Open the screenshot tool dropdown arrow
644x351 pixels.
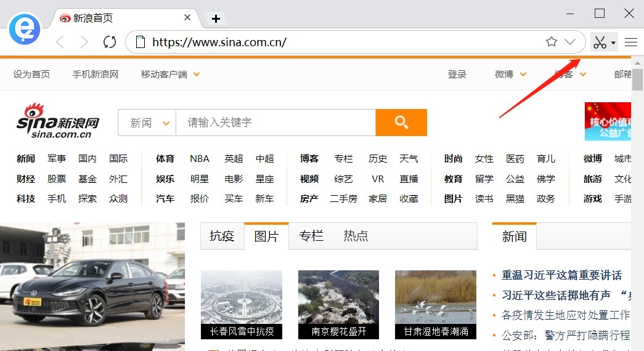coord(614,42)
